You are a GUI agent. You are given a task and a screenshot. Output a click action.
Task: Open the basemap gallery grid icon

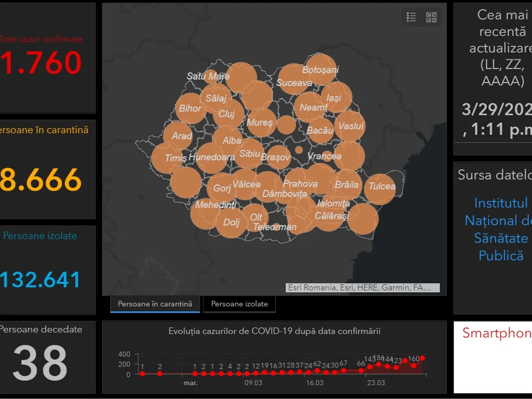coord(431,17)
